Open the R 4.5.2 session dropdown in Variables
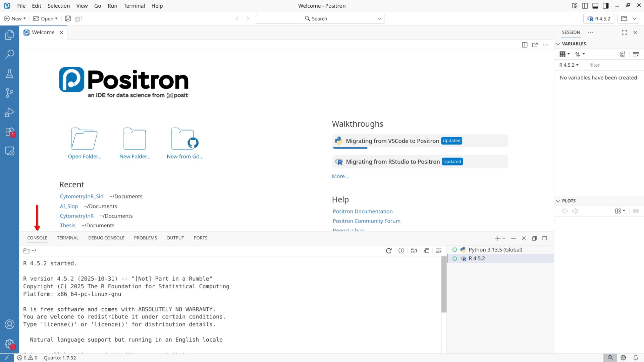 point(569,65)
